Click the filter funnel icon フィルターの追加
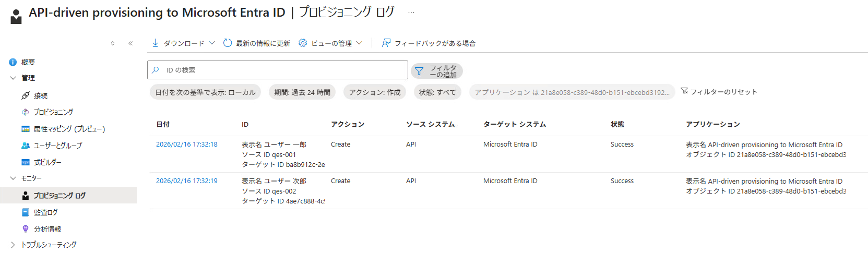 point(419,71)
